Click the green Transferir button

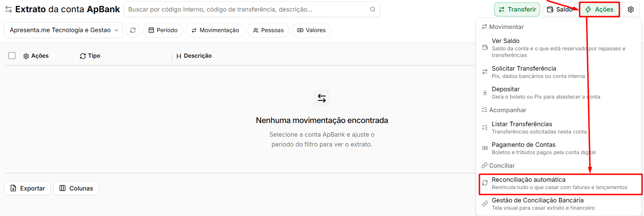tap(517, 9)
